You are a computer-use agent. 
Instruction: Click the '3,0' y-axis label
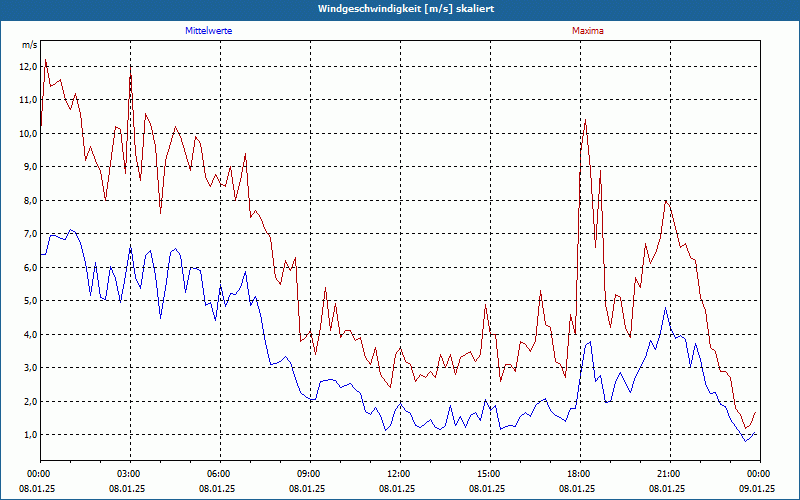[x=30, y=367]
